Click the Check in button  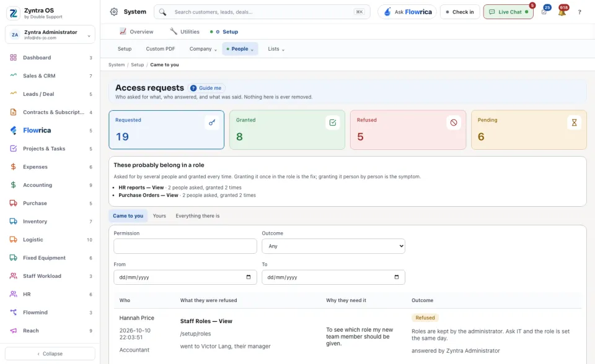(x=460, y=12)
